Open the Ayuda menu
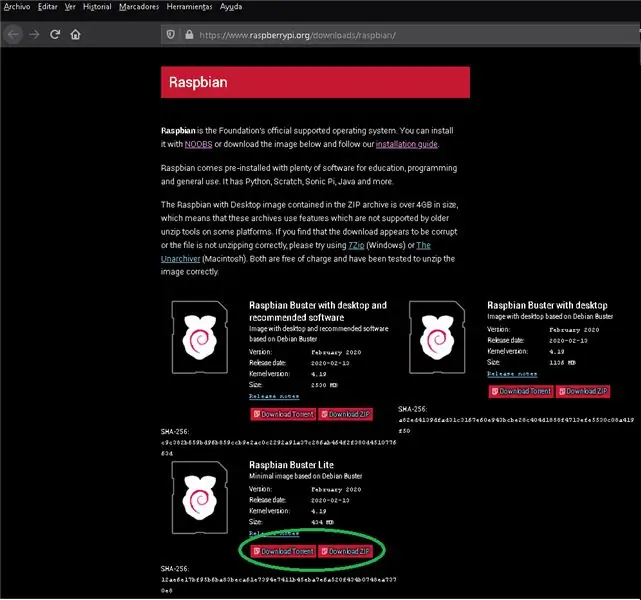The image size is (641, 600). point(231,7)
